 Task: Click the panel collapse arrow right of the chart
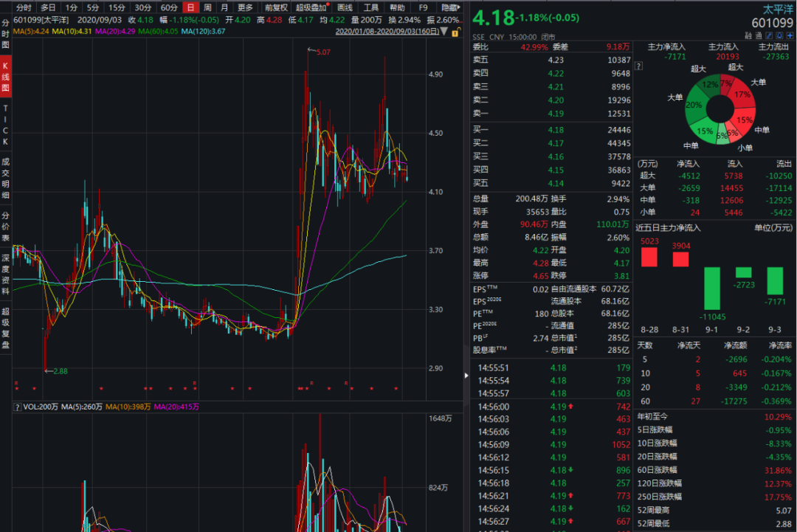pyautogui.click(x=466, y=376)
